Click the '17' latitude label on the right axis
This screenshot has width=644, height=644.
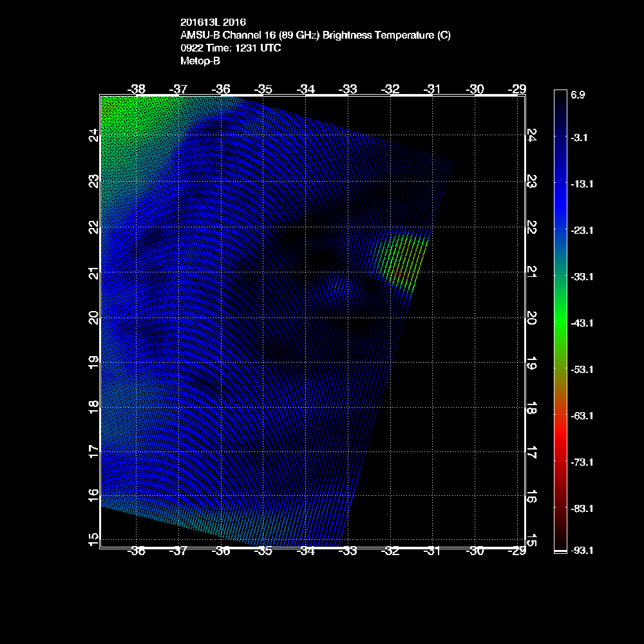[531, 453]
